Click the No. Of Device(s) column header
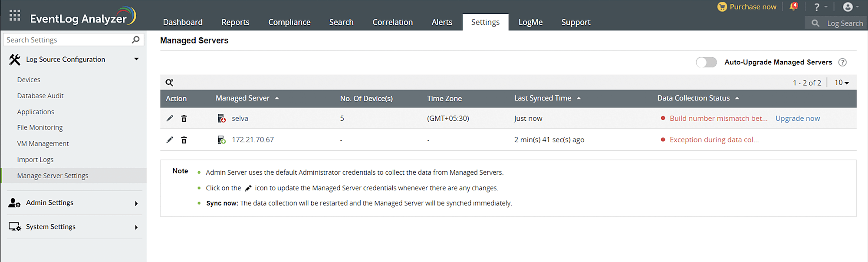Screen dimensions: 868x262 [366, 99]
